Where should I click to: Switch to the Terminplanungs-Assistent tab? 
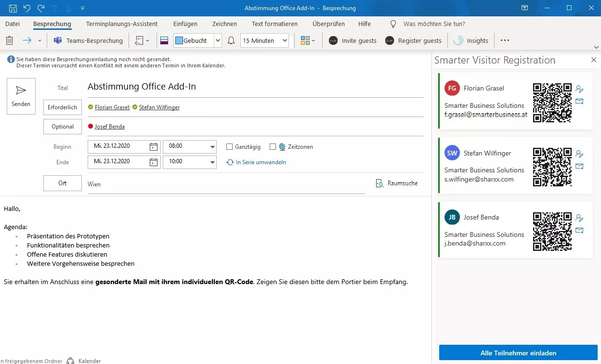(122, 24)
